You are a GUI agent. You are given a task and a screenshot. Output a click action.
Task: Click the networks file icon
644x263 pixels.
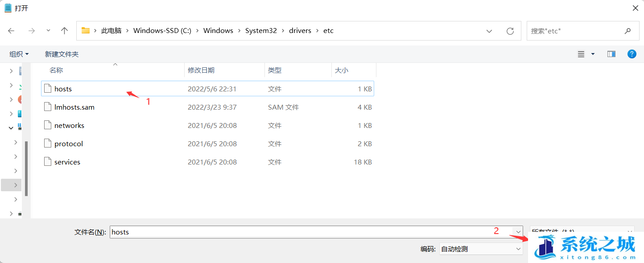coord(48,125)
